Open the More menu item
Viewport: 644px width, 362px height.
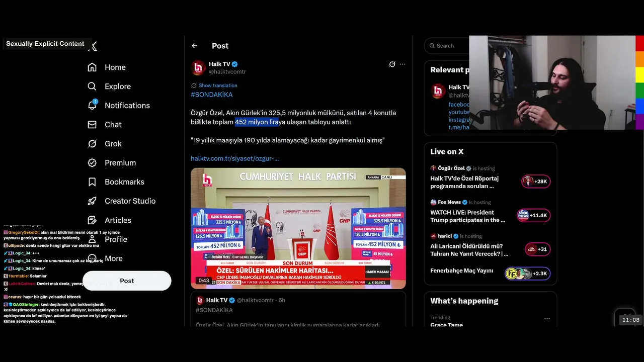tap(105, 258)
